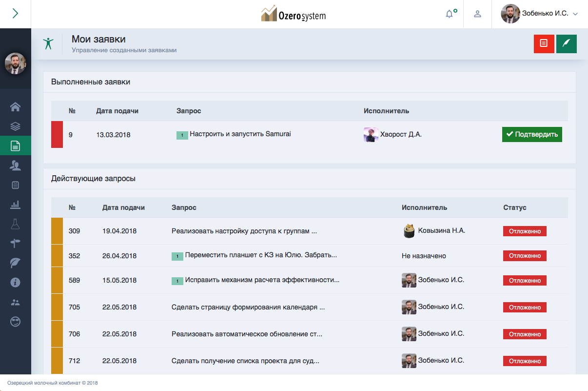The height and width of the screenshot is (391, 588).
Task: Click the lab flask sidebar icon
Action: tap(15, 224)
